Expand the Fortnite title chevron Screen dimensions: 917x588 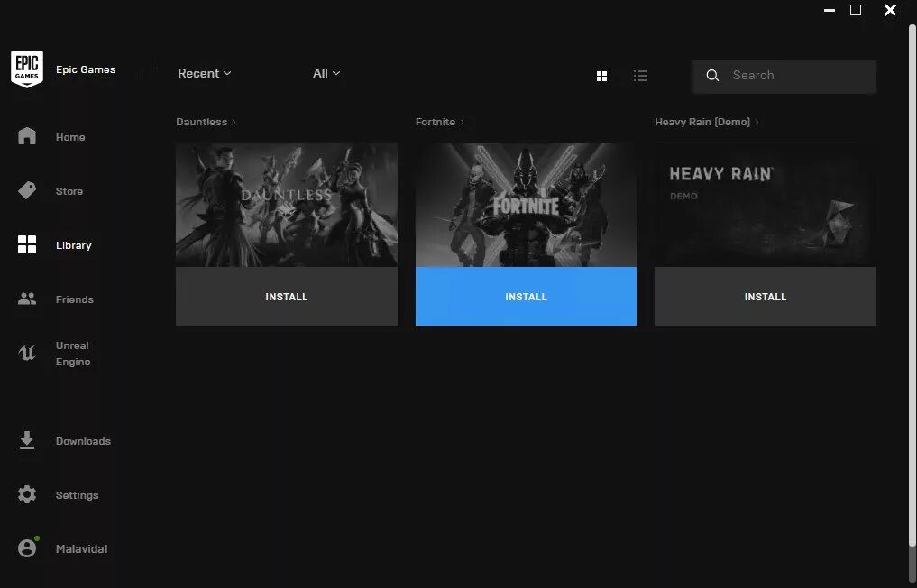(x=462, y=123)
